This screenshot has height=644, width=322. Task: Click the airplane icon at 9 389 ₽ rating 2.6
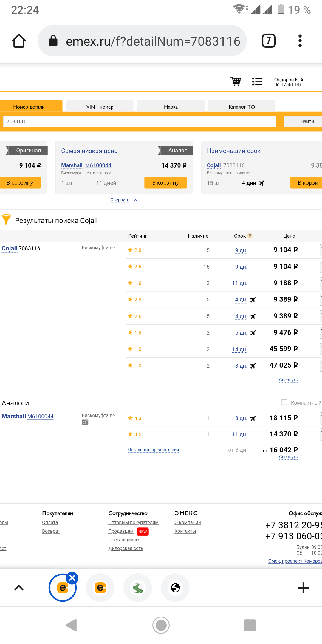[x=253, y=316]
